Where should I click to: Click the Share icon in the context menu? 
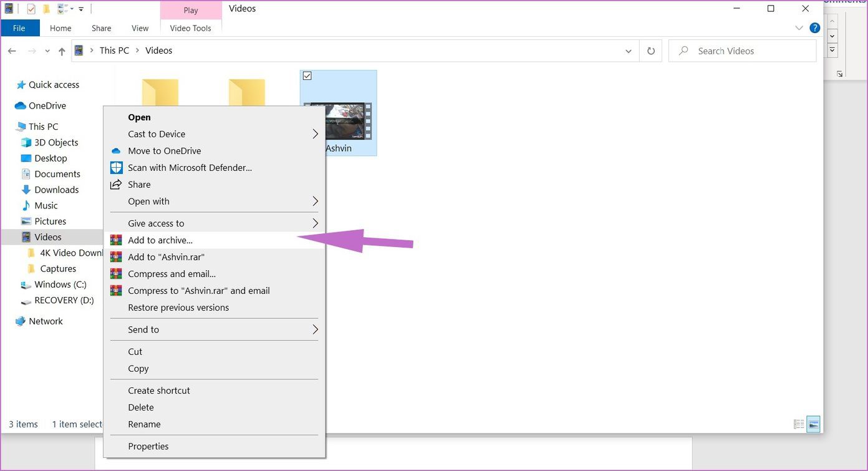[116, 185]
